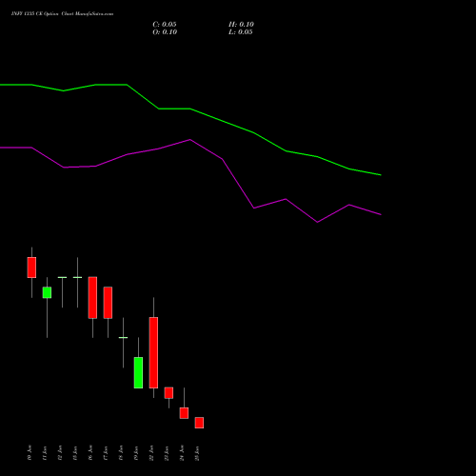Select the small red candle at 24 Jan

tap(184, 413)
